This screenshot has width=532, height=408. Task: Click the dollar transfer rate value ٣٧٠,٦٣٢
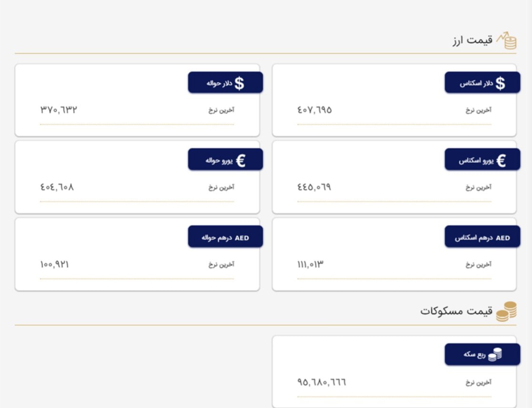pyautogui.click(x=59, y=109)
